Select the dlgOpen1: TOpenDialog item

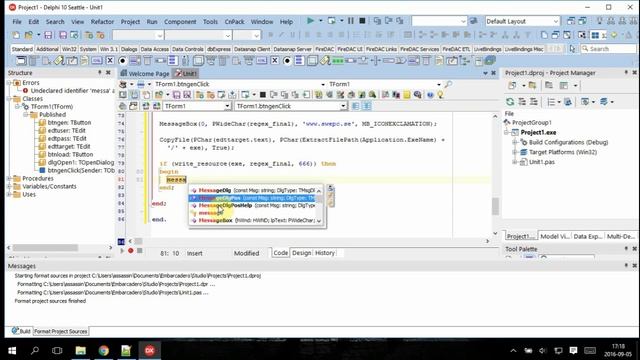(81, 162)
